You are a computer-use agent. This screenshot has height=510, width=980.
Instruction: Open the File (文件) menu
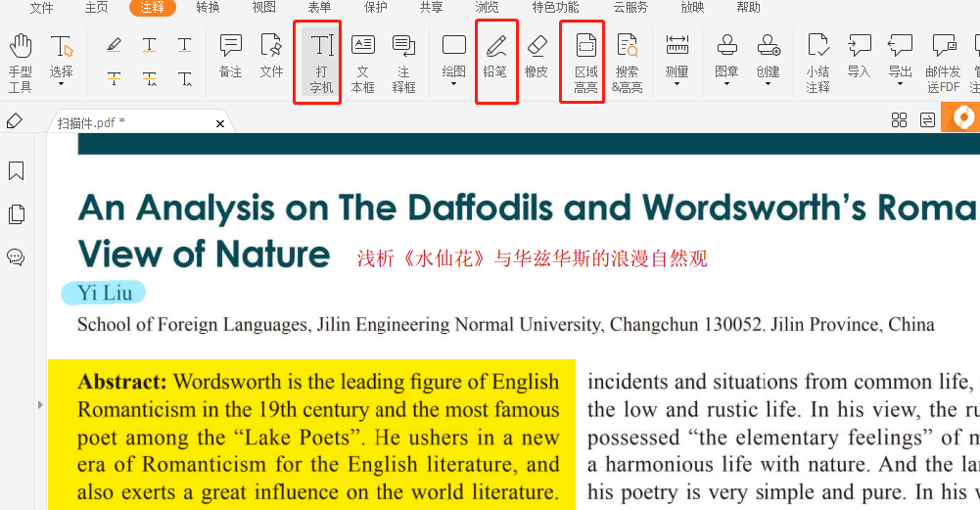(41, 8)
